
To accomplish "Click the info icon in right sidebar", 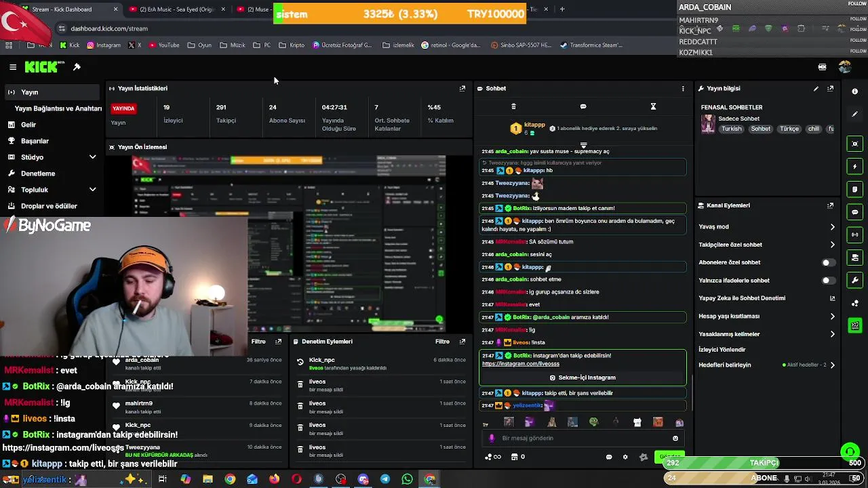I will pyautogui.click(x=854, y=91).
